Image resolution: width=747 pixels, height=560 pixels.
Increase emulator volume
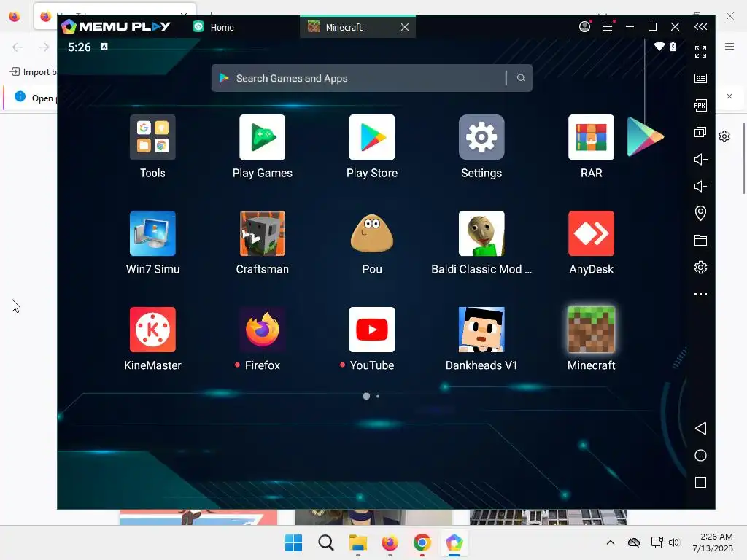pos(700,159)
